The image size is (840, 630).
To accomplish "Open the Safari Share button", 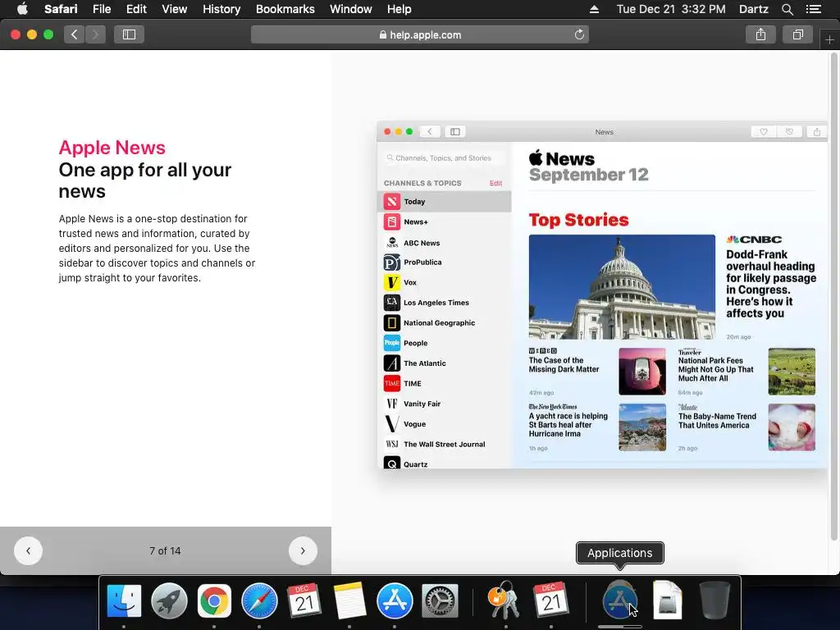I will pos(760,34).
